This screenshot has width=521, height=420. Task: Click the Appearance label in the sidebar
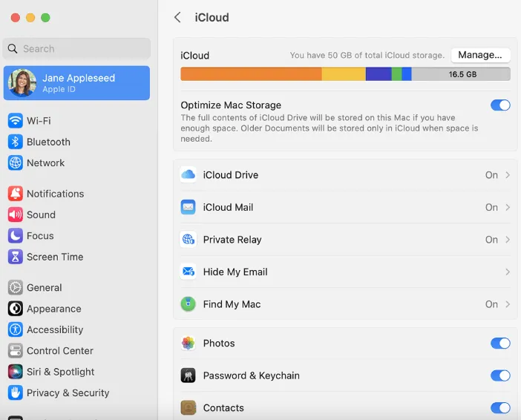coord(54,309)
